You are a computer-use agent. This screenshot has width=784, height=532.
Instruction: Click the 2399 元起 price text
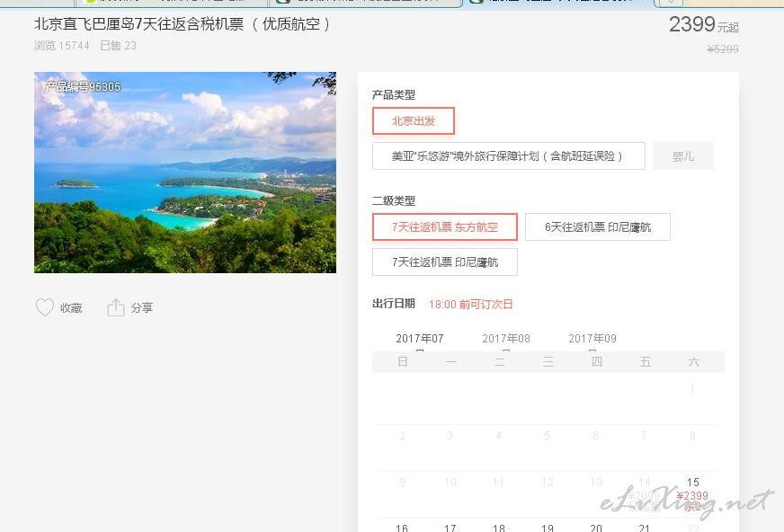[x=703, y=24]
